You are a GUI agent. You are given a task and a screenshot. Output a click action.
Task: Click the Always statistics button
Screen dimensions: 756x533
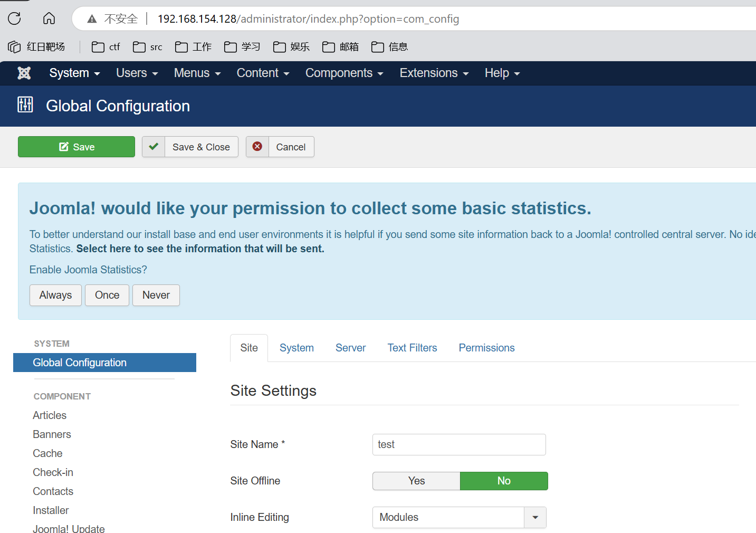click(55, 295)
